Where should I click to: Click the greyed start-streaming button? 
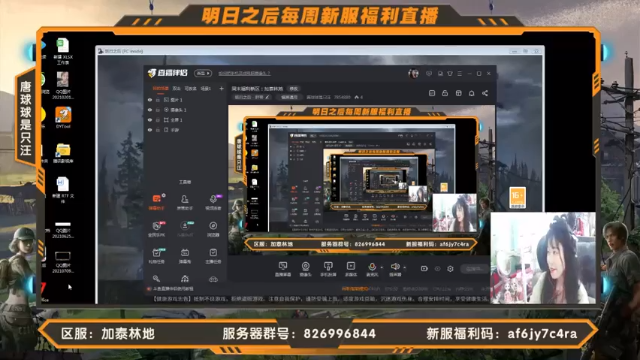tap(475, 269)
